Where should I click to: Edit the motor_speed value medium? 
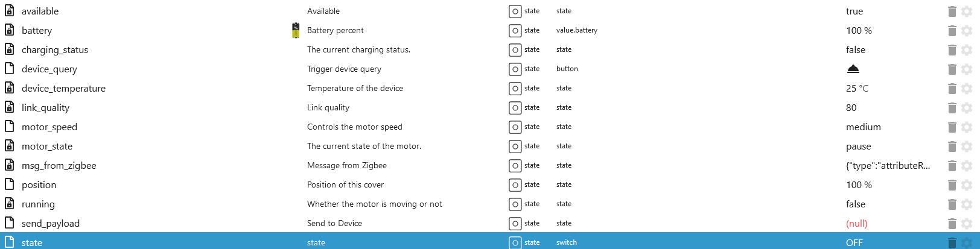point(863,127)
